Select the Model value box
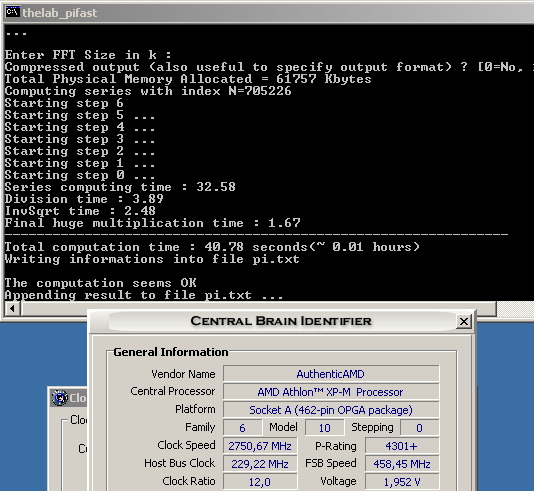This screenshot has height=491, width=534. 325,428
